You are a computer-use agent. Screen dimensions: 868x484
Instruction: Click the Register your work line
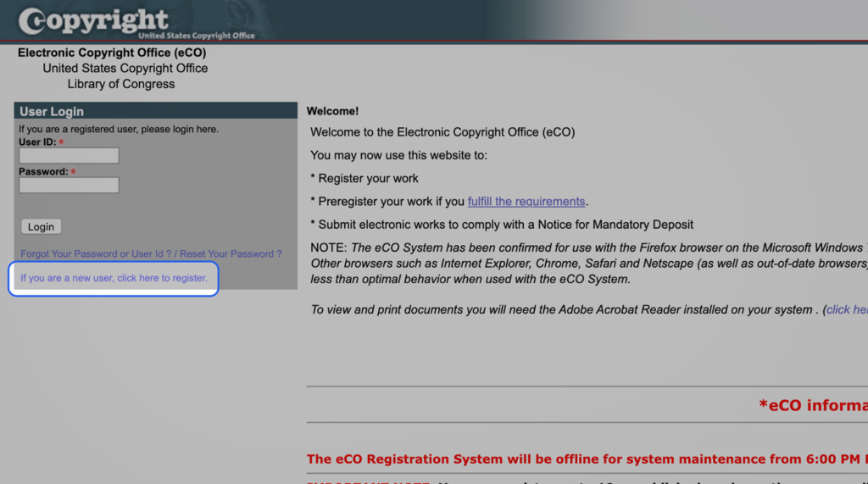(x=364, y=178)
